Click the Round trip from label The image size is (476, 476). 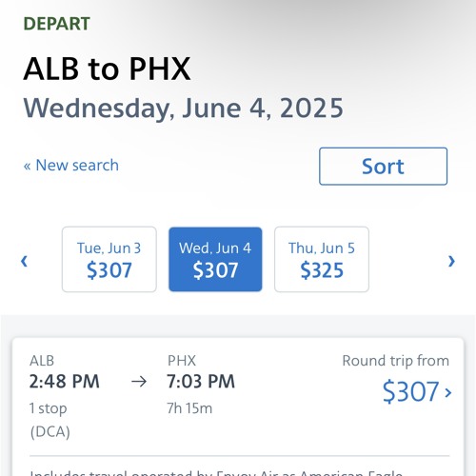point(396,361)
